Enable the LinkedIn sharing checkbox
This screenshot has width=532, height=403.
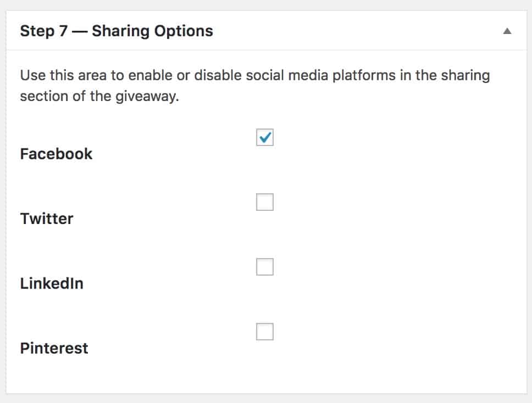click(264, 267)
